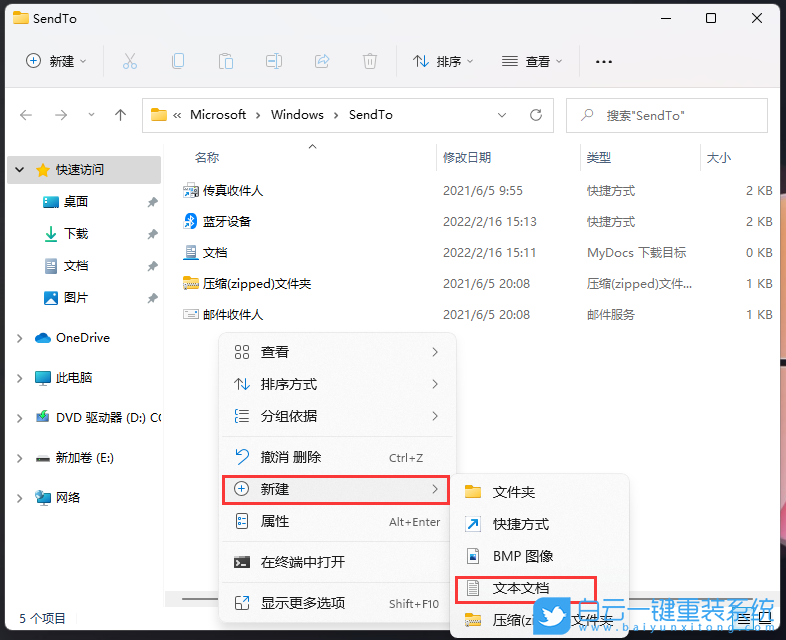This screenshot has height=640, width=786.
Task: Select the 蓝牙设备 file row
Action: pyautogui.click(x=477, y=222)
